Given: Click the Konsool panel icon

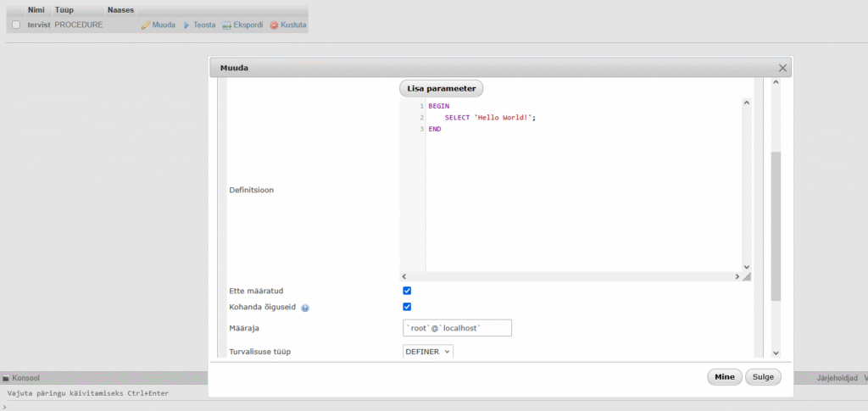Looking at the screenshot, I should tap(5, 378).
